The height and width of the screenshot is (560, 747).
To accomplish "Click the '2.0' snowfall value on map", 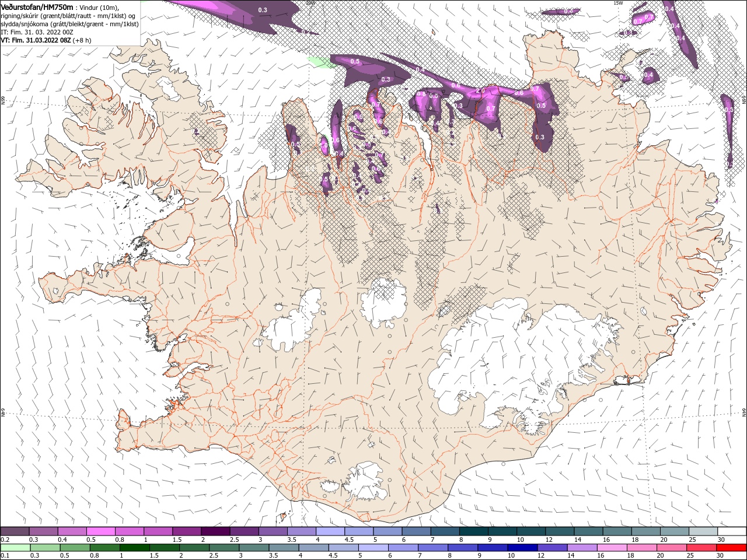I will pos(480,91).
